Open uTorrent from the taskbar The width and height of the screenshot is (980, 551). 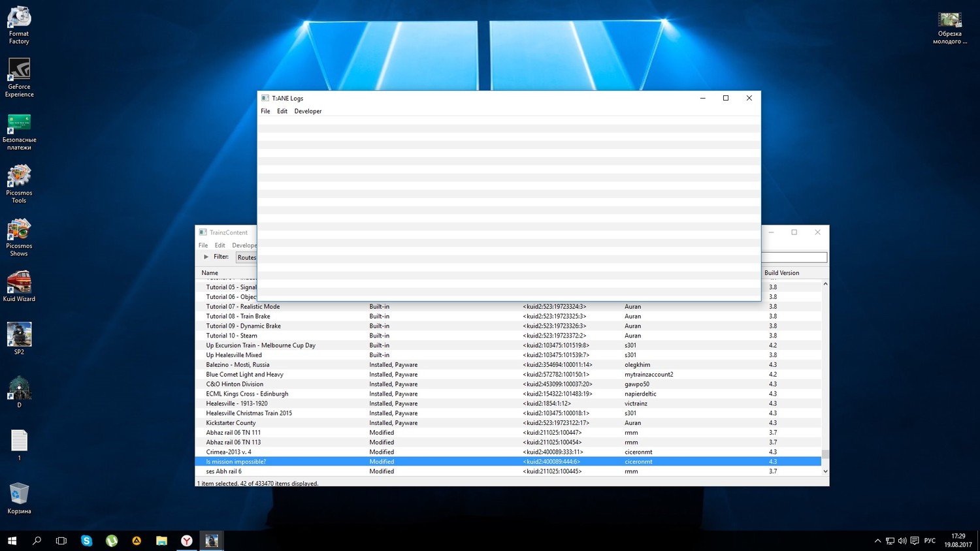112,541
